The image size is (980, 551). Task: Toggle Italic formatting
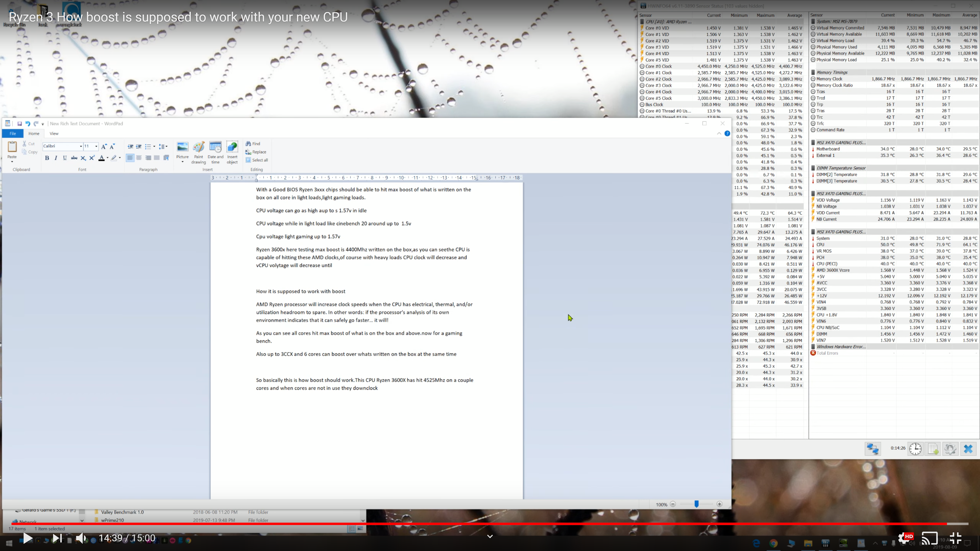pos(56,158)
